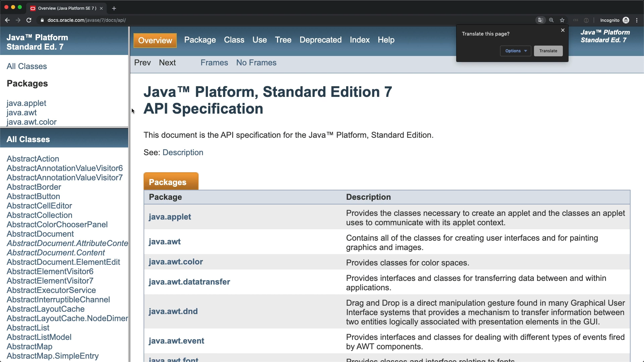Dismiss the translate popup with X
Screen dimensions: 644x362
(x=563, y=30)
